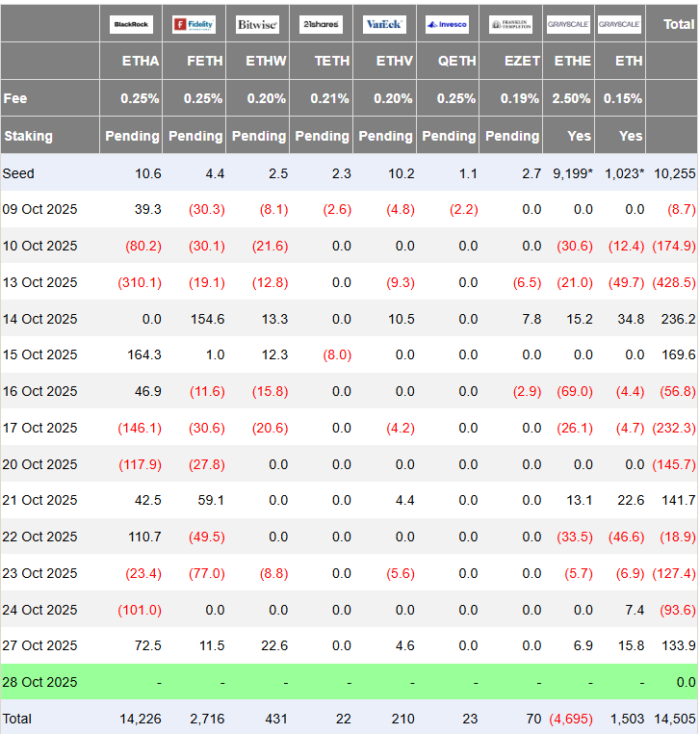The image size is (700, 734).
Task: Click the Grayscale logo above ETH ticker
Action: pyautogui.click(x=619, y=24)
